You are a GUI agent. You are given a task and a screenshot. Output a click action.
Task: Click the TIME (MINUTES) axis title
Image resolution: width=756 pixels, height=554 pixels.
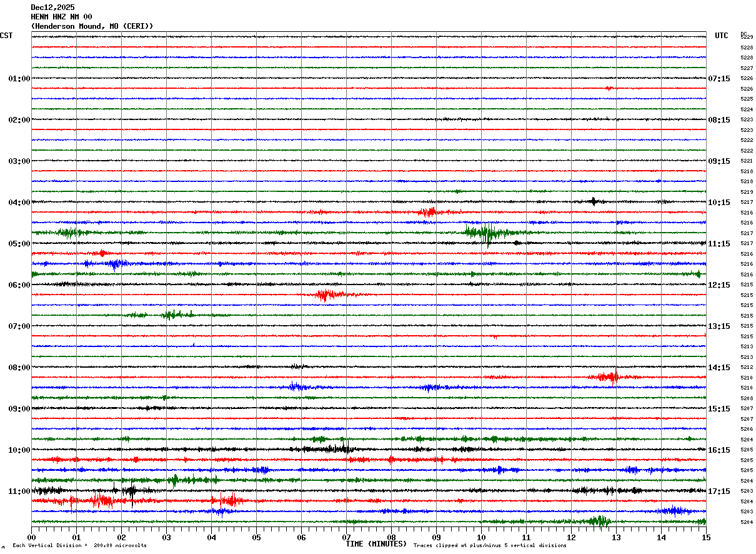pyautogui.click(x=376, y=544)
